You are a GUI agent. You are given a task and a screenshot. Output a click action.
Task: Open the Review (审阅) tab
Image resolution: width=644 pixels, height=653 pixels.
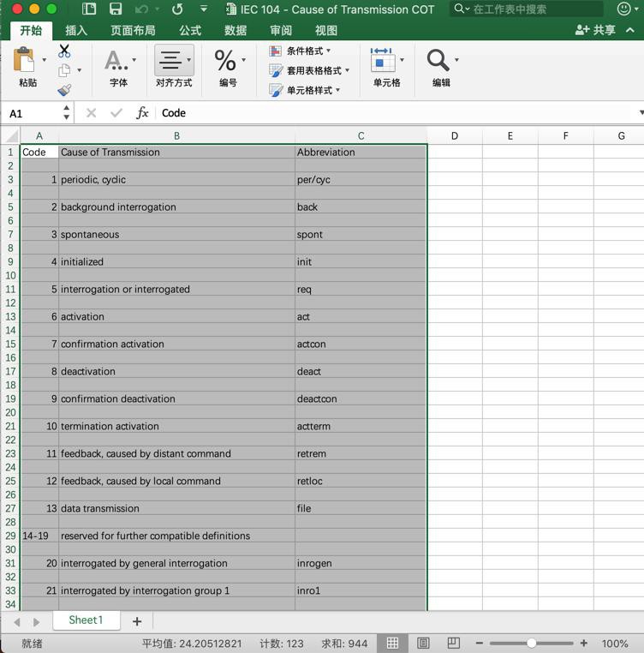pyautogui.click(x=281, y=30)
